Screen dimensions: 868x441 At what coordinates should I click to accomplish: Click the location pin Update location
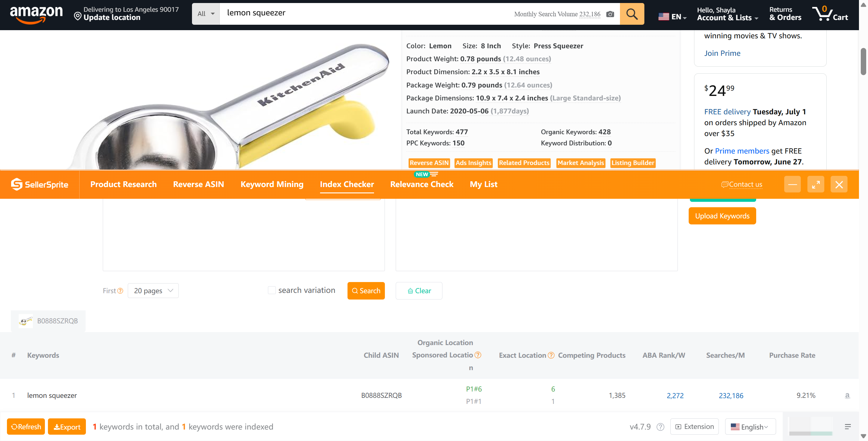click(77, 16)
